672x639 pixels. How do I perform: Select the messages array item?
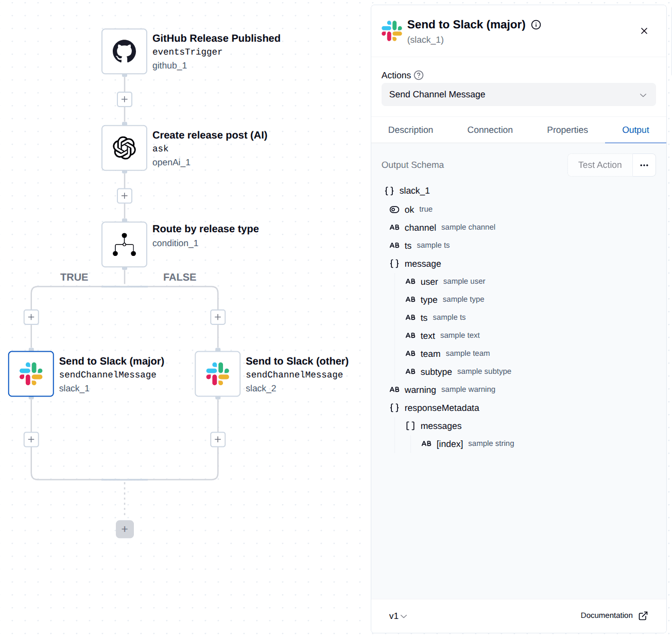coord(441,426)
